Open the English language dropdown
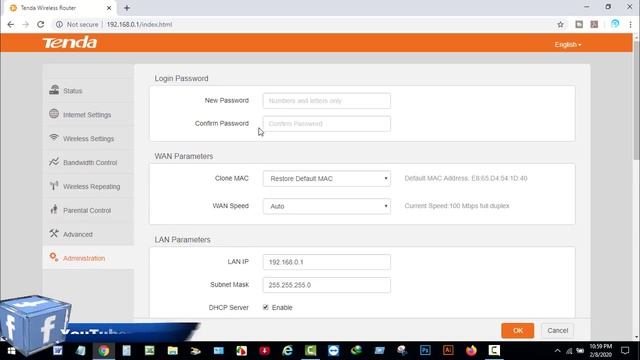640x360 pixels. tap(568, 44)
